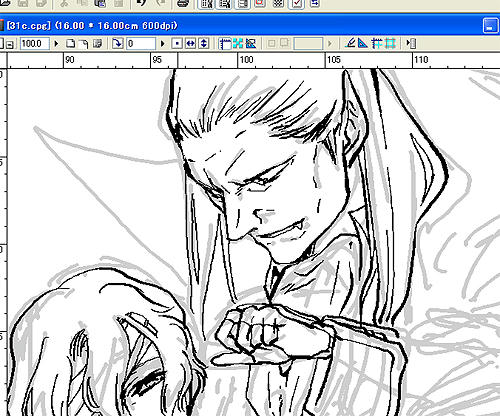Click the zoom out minus button

tap(10, 44)
